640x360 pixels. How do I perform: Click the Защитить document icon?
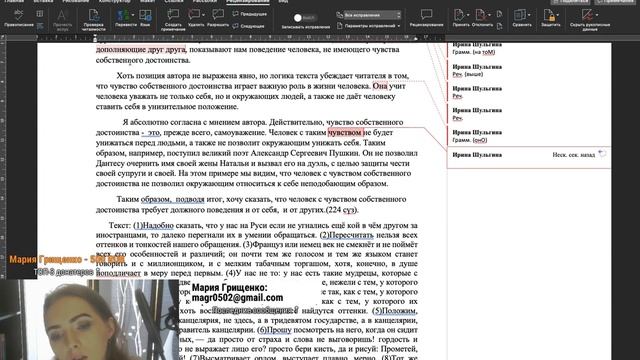coord(549,16)
